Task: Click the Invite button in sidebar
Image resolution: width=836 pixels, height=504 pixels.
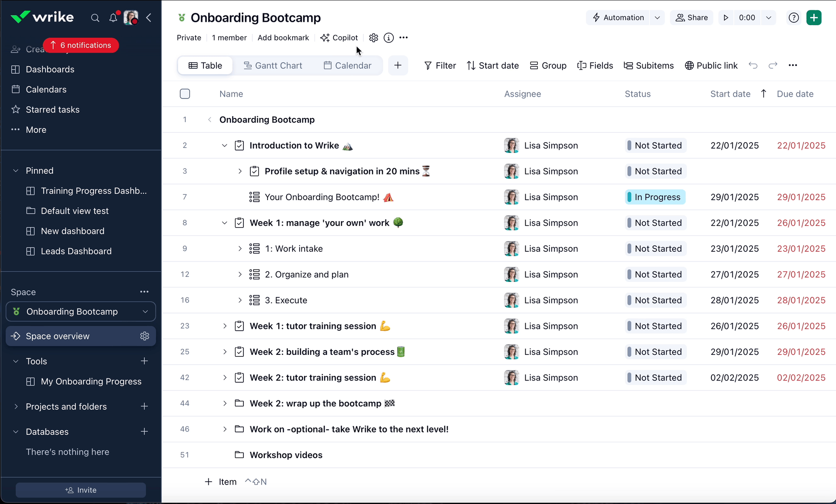Action: pos(81,490)
